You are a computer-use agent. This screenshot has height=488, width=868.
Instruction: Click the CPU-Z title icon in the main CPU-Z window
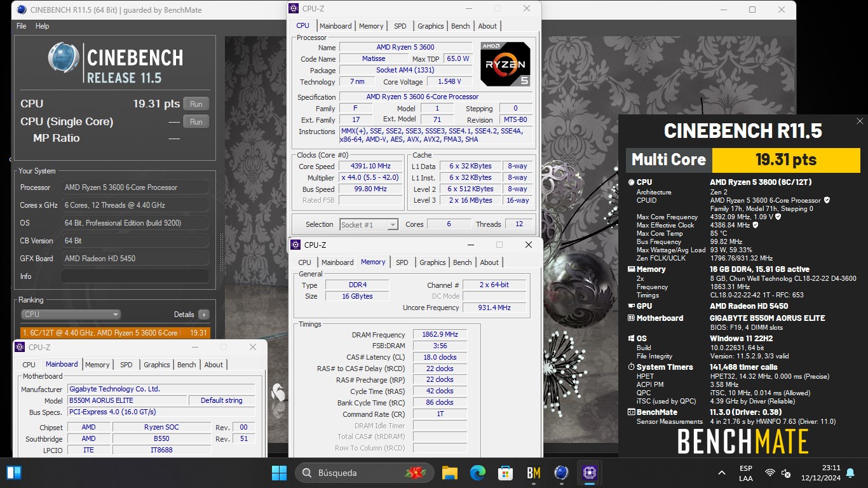[293, 8]
